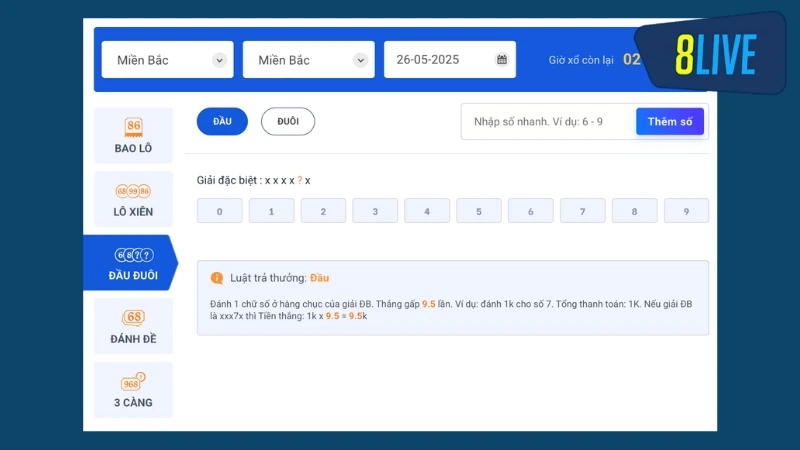Choose digit 9 in the number row
This screenshot has height=450, width=800.
pyautogui.click(x=685, y=211)
